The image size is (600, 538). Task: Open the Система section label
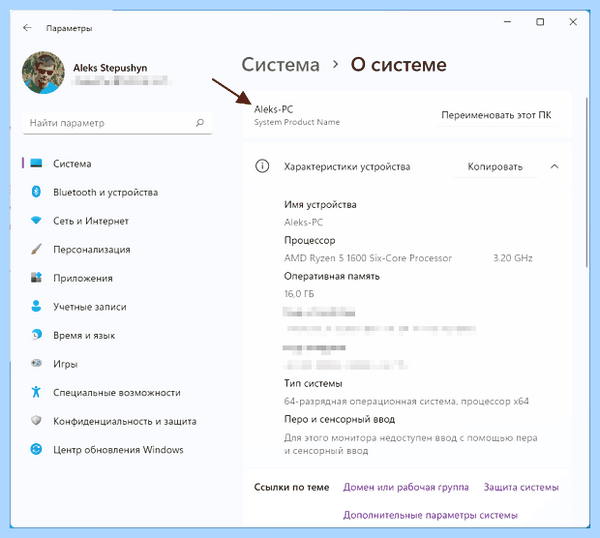tap(72, 164)
